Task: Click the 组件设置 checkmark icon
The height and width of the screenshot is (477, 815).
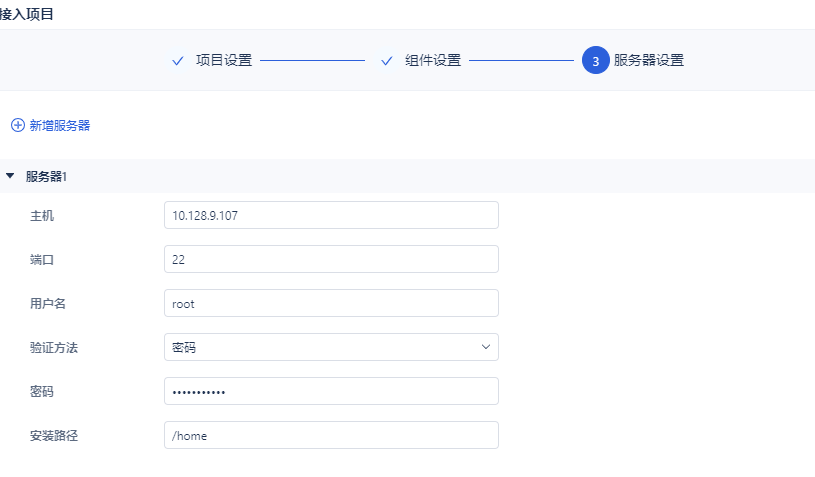Action: point(387,61)
